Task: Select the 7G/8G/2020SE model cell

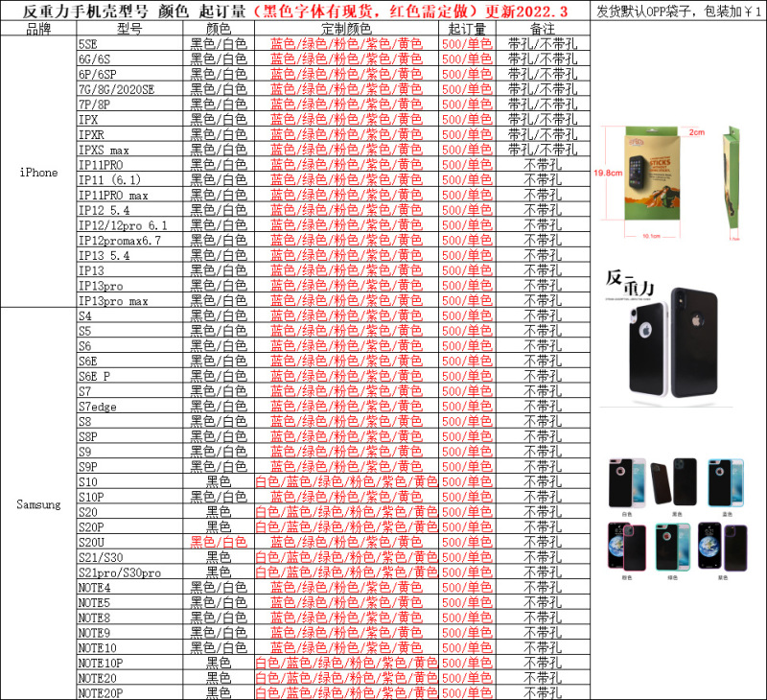Action: (x=129, y=89)
